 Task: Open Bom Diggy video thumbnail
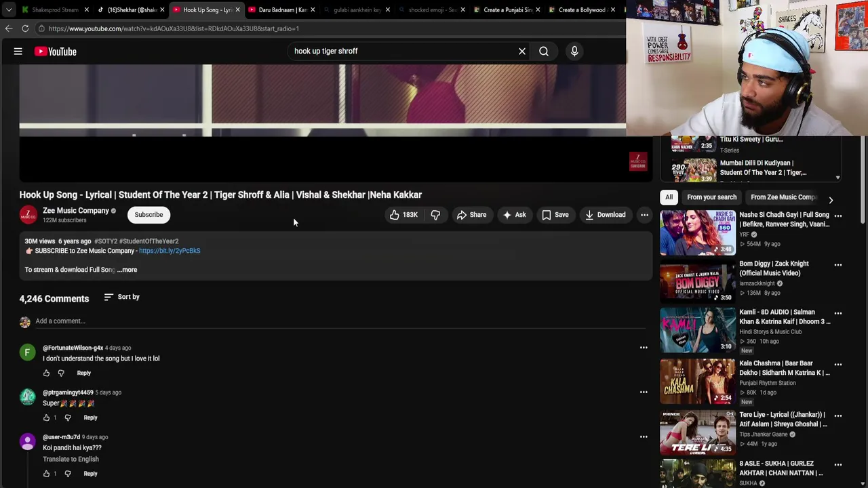point(698,281)
